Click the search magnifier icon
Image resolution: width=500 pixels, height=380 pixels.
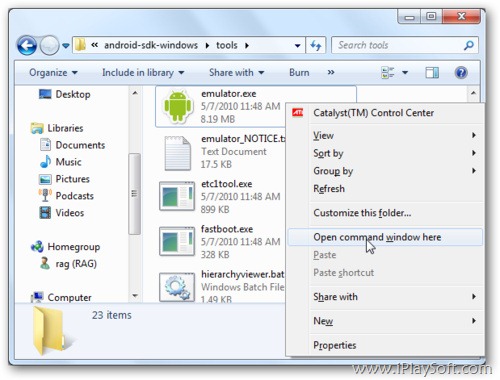pyautogui.click(x=469, y=45)
